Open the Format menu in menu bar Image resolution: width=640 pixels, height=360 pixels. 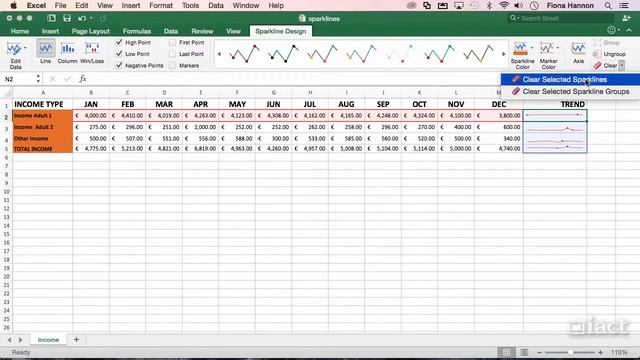click(x=161, y=6)
